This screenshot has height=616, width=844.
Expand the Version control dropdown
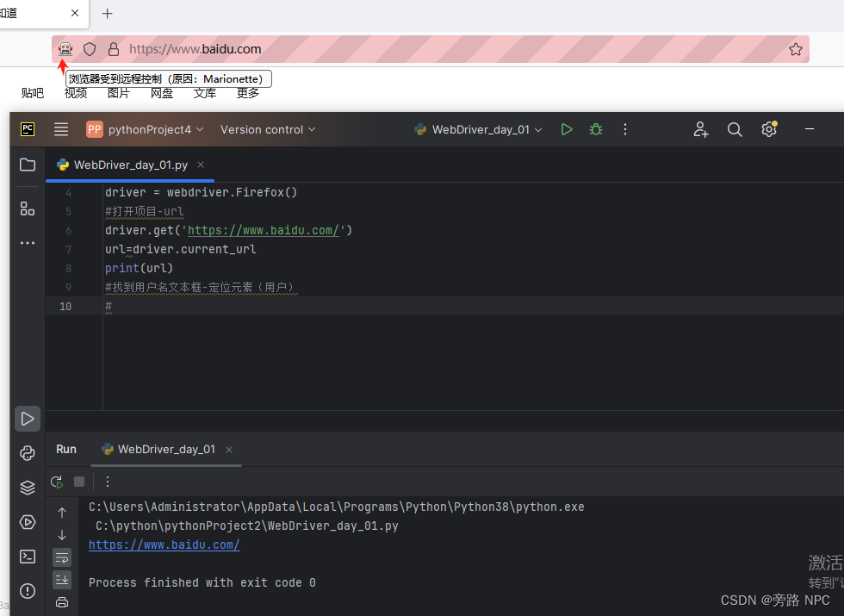(267, 129)
